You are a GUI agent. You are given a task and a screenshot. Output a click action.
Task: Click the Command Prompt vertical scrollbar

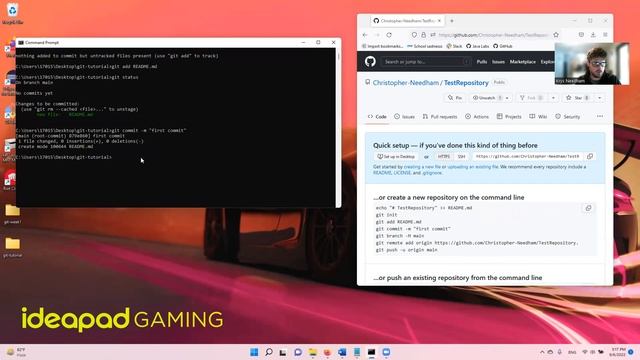[x=338, y=127]
